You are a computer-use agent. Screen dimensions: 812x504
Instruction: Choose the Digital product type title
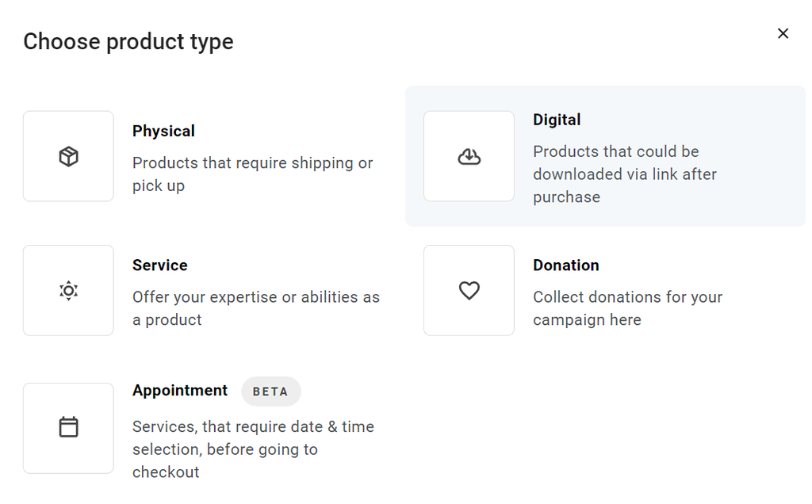(x=557, y=120)
